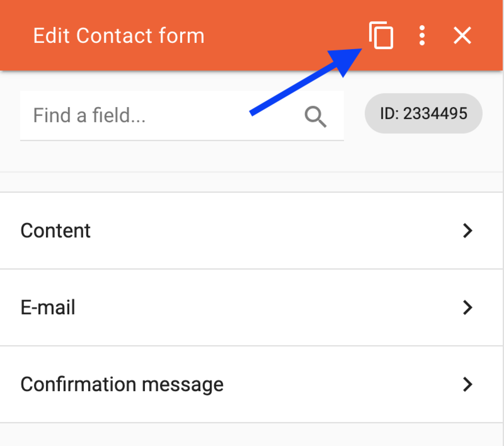The height and width of the screenshot is (446, 504).
Task: Expand E-mail using its chevron arrow
Action: [x=468, y=308]
